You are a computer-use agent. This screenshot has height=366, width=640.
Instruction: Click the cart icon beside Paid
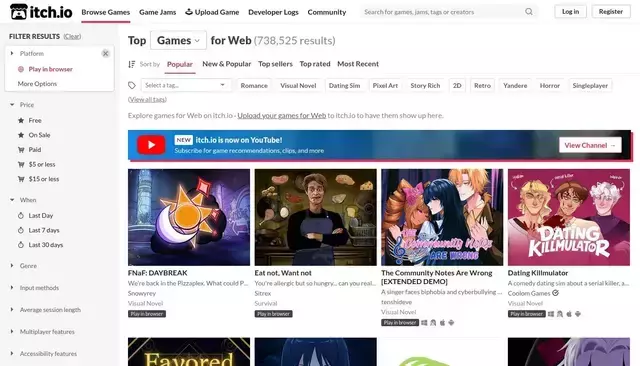(x=21, y=150)
